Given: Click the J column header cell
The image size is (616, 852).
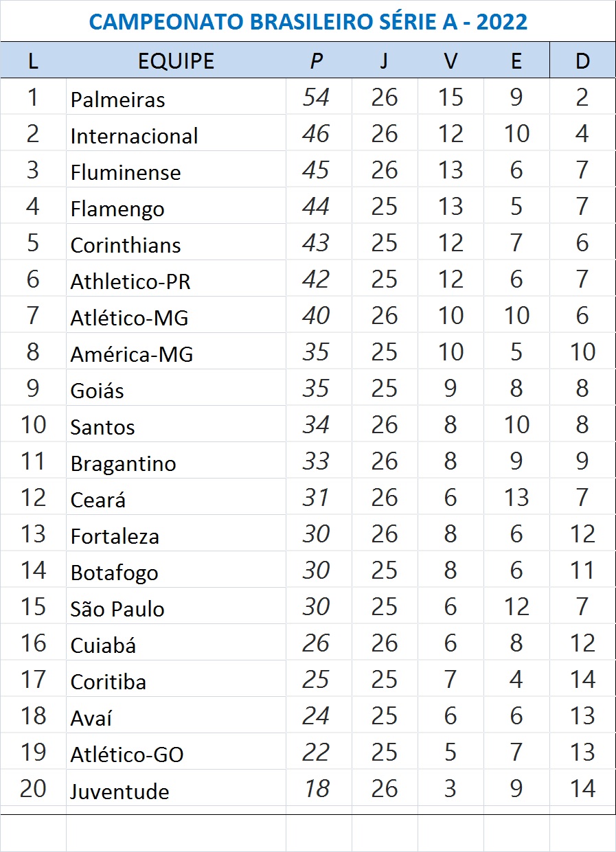Looking at the screenshot, I should pyautogui.click(x=385, y=60).
